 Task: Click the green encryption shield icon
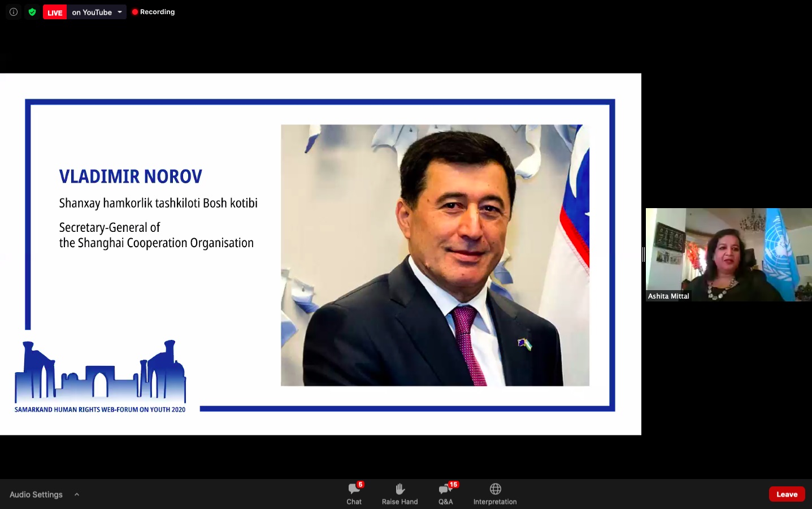click(32, 12)
